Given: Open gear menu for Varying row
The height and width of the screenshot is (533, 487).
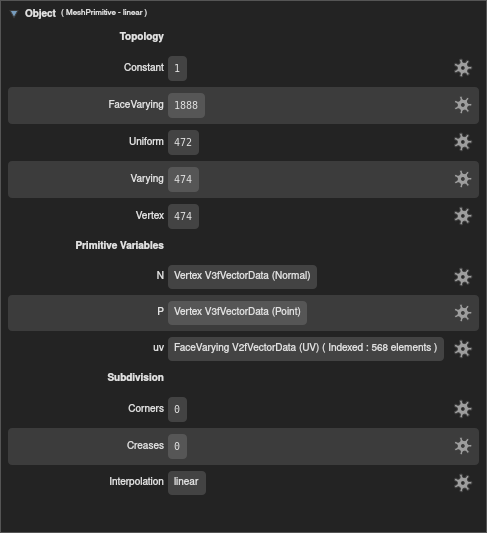Looking at the screenshot, I should 463,179.
